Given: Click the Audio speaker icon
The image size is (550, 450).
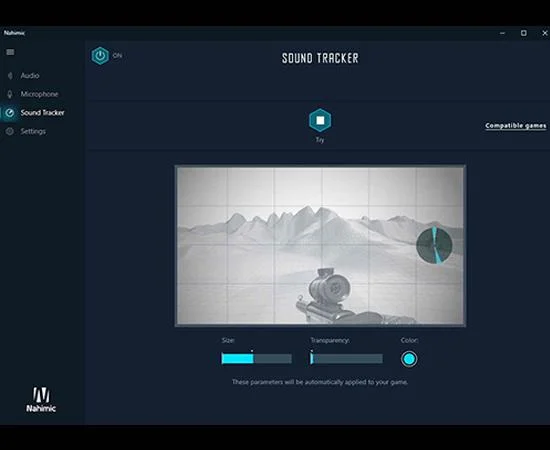Looking at the screenshot, I should coord(10,75).
